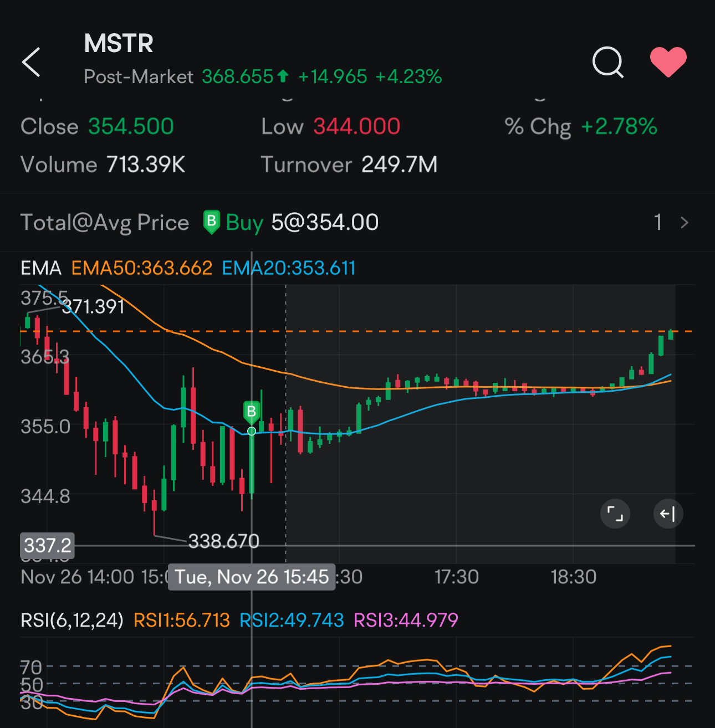Tap the 17:30 time axis label
The width and height of the screenshot is (715, 728).
coord(456,577)
